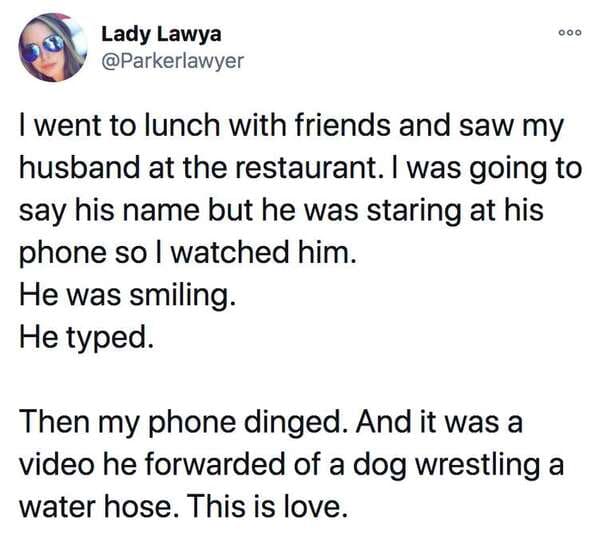Screen dimensions: 599x540
Task: Click the line 'Then my phone dinged'
Action: coord(271,422)
